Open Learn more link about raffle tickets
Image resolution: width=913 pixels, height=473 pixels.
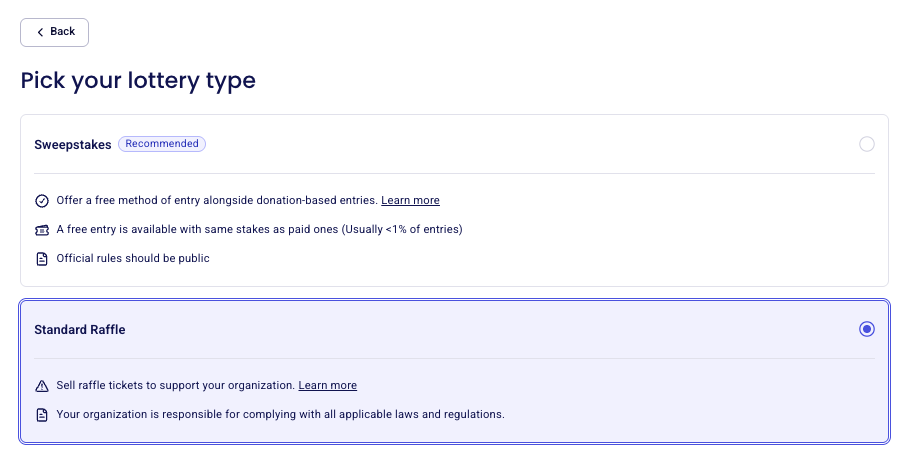point(328,386)
